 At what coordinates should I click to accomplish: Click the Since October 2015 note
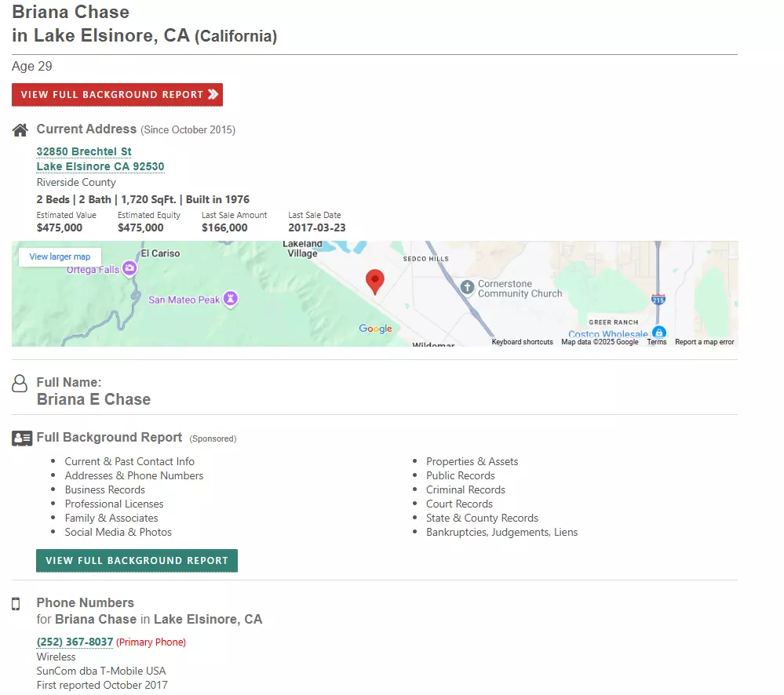(x=188, y=130)
